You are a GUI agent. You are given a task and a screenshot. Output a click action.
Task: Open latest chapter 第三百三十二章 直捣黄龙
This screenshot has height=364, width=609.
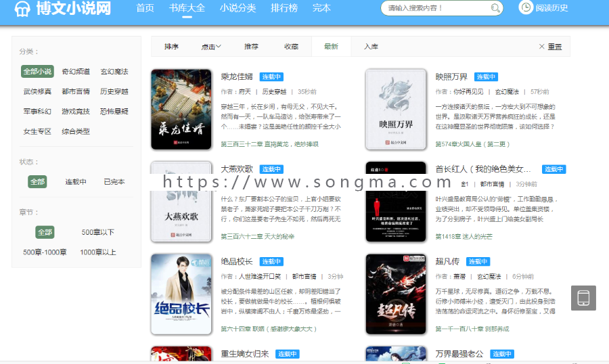pos(269,144)
